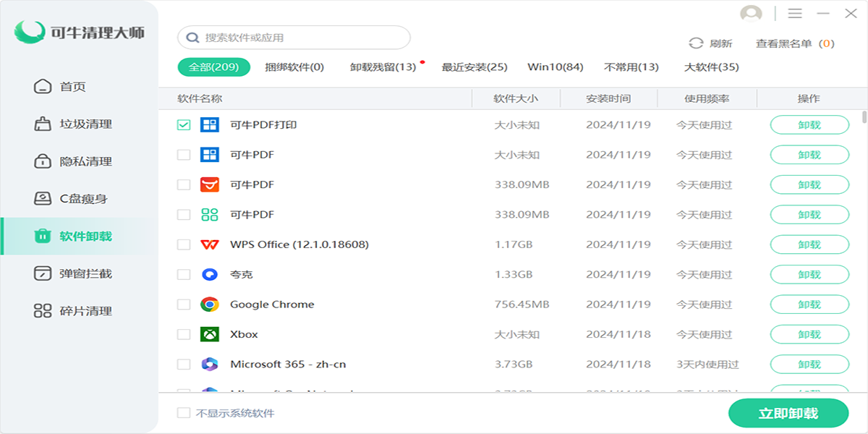Screen dimensions: 868x434
Task: Click the magnifier icon in search box
Action: point(193,38)
